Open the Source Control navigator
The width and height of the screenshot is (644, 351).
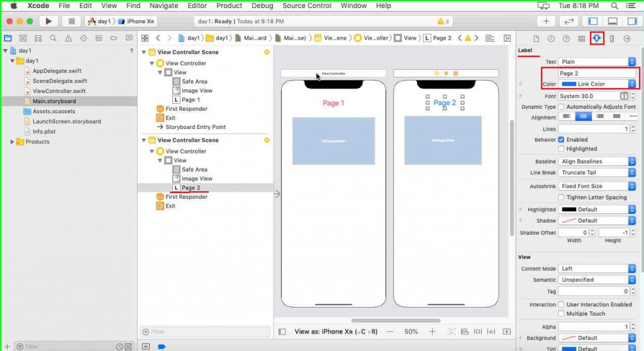(x=23, y=38)
